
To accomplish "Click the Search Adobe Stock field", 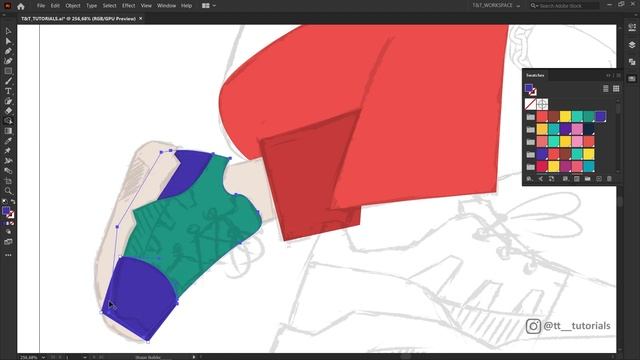I will point(565,6).
